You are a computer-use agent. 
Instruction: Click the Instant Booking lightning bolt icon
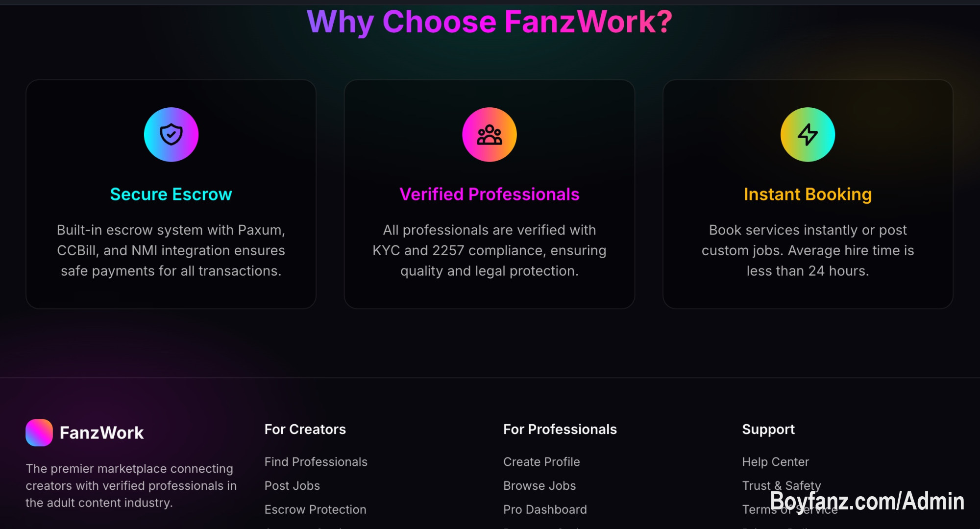click(x=808, y=135)
